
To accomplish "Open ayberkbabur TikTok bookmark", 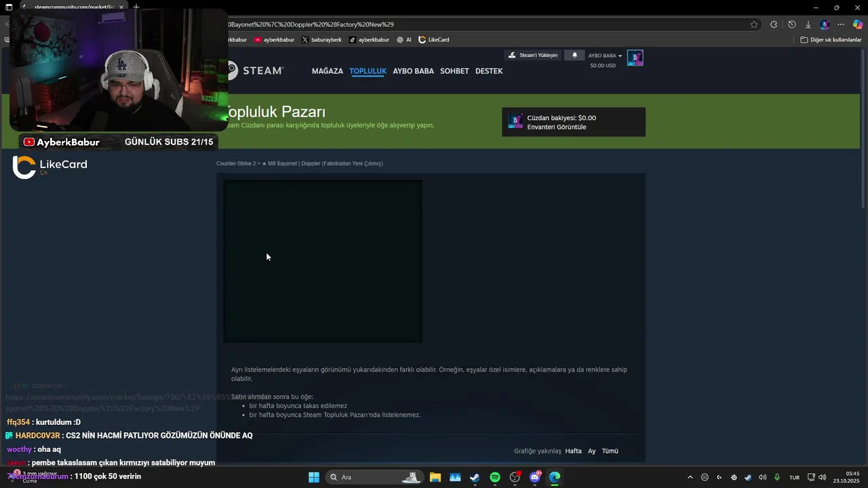I will point(369,40).
